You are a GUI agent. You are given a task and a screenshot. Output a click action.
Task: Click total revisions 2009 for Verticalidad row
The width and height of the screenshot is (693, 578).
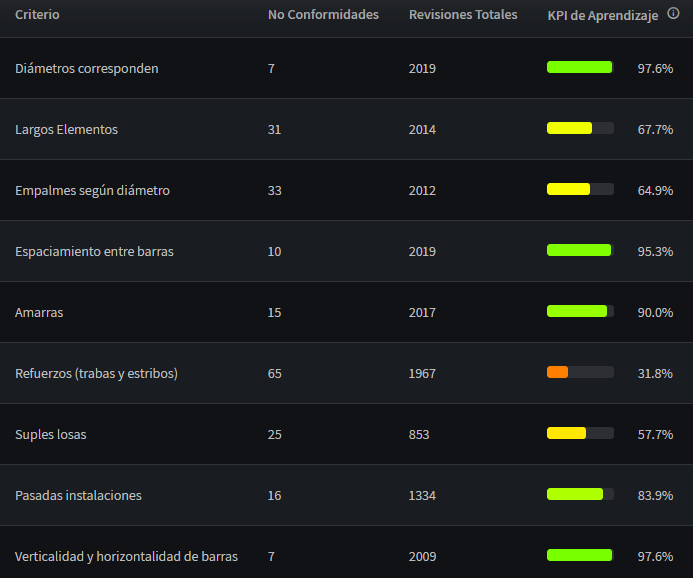422,556
